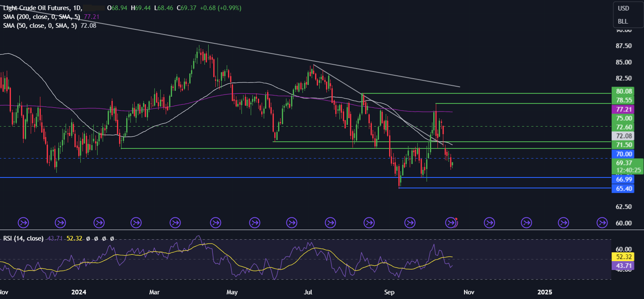Select the second event marker icon from the right
This screenshot has width=644, height=299.
[564, 222]
